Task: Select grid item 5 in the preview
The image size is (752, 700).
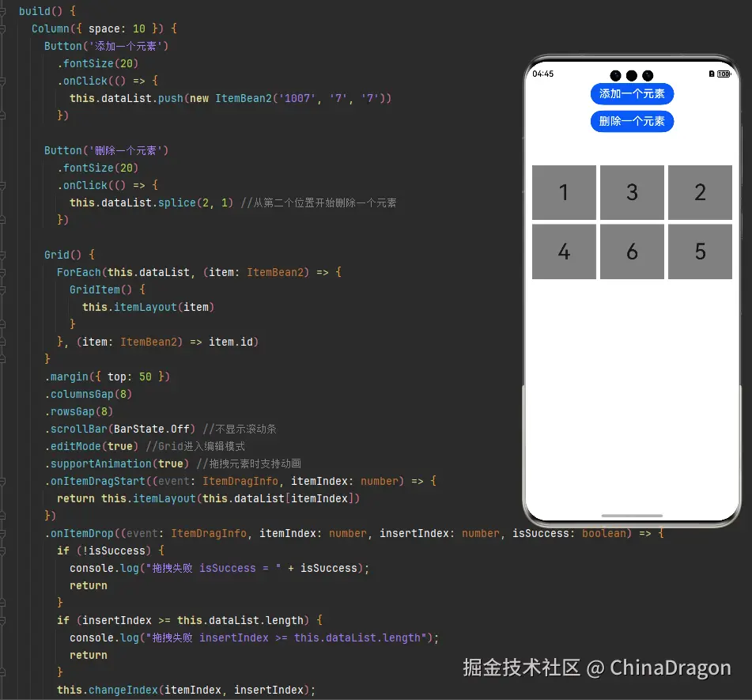Action: (x=700, y=252)
